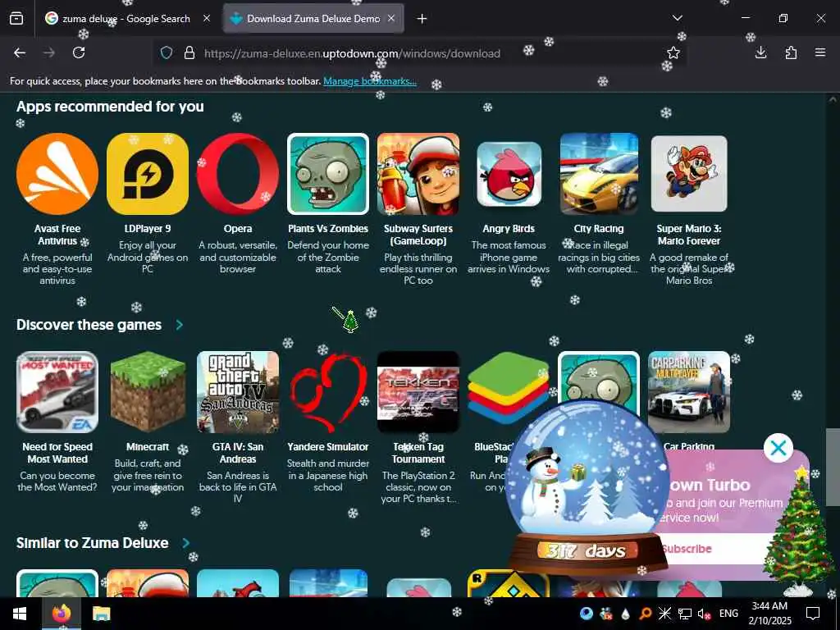Expand the Discover these games arrow

(180, 325)
